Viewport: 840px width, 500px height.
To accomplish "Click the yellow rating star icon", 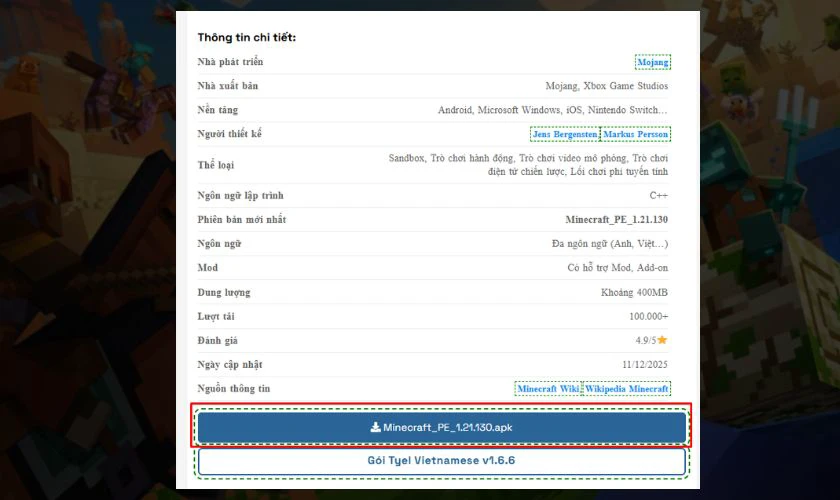I will (x=662, y=341).
